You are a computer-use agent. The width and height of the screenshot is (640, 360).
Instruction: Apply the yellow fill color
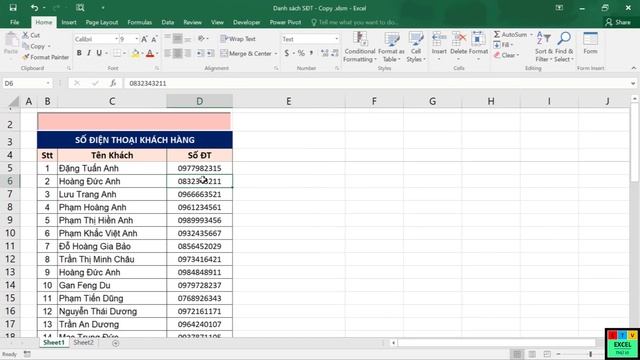[136, 53]
